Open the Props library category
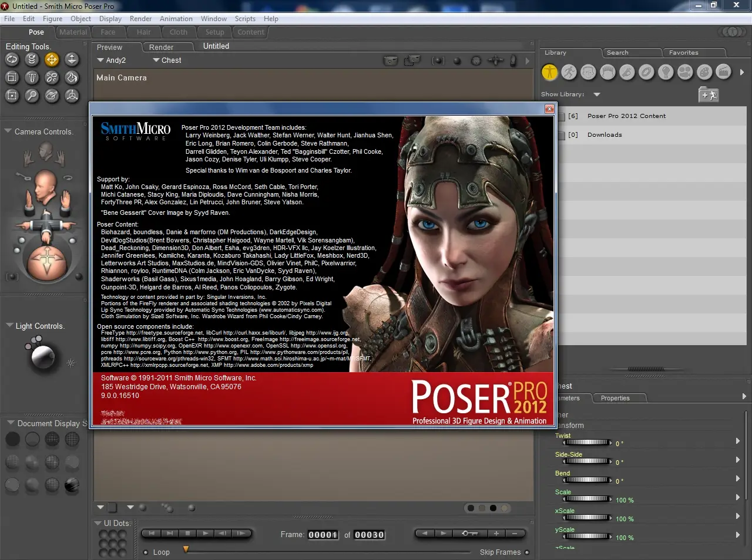This screenshot has height=560, width=752. point(646,72)
